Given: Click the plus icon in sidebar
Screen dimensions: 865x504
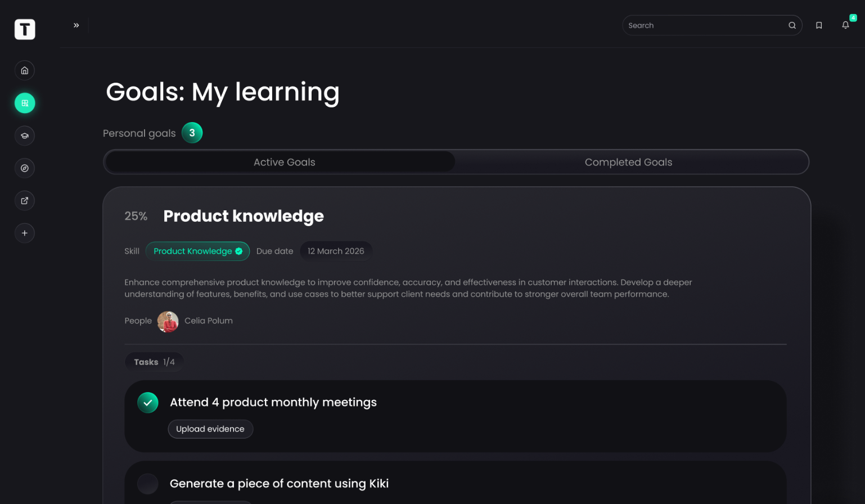Looking at the screenshot, I should click(25, 233).
